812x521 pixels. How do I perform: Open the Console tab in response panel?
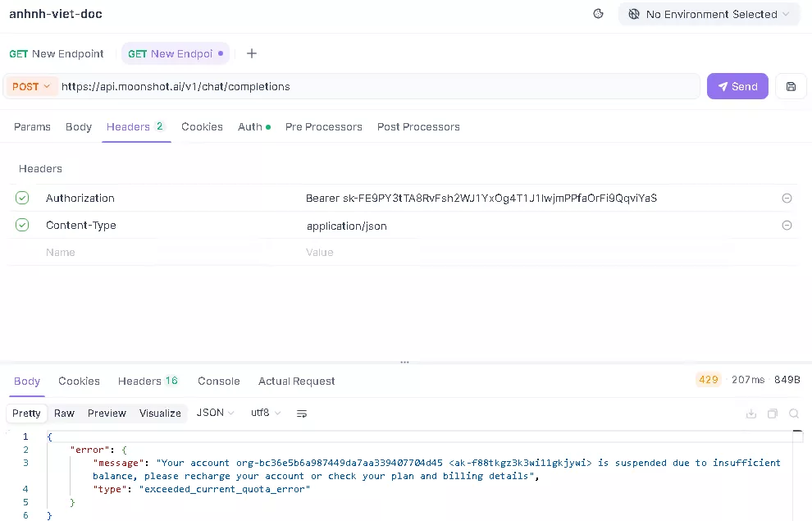coord(219,381)
